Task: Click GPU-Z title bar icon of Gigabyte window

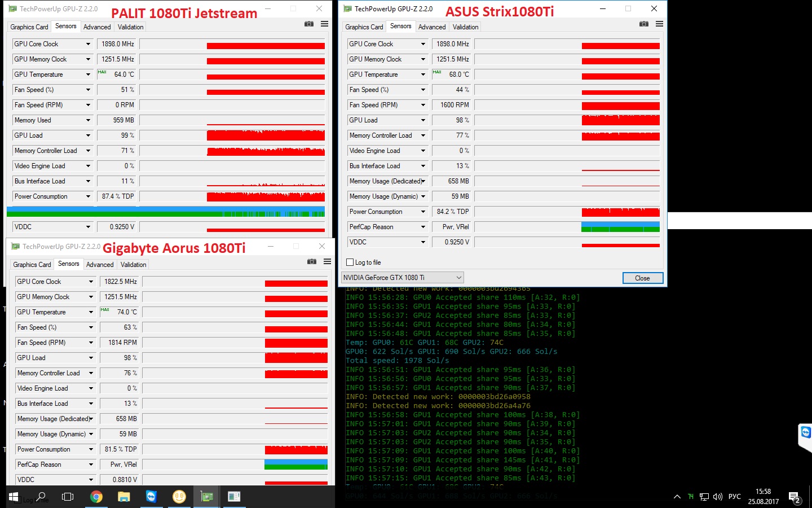Action: point(15,247)
